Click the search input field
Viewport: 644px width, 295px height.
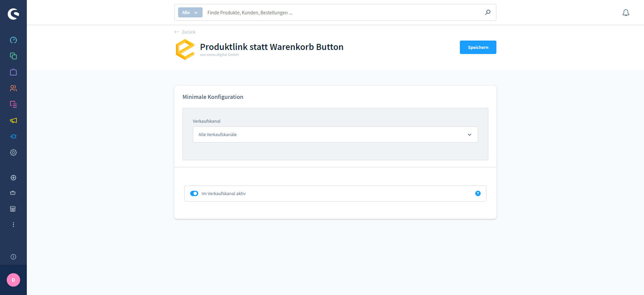[x=344, y=12]
